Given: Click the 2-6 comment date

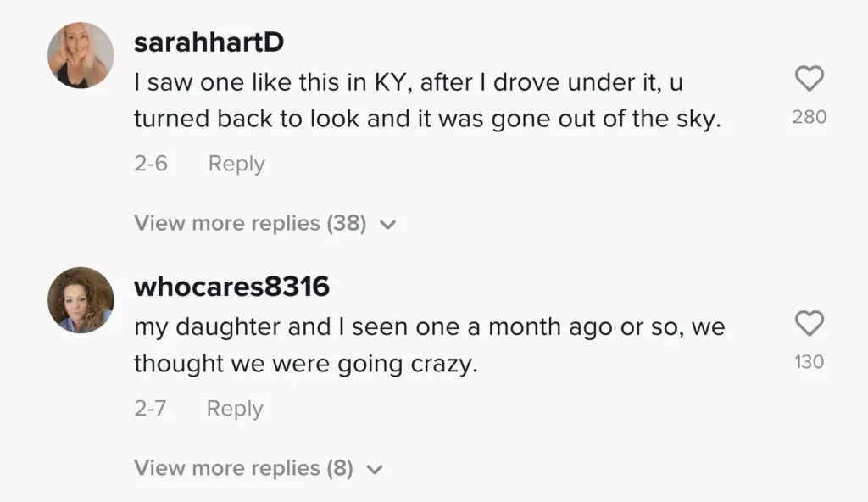Looking at the screenshot, I should point(151,164).
